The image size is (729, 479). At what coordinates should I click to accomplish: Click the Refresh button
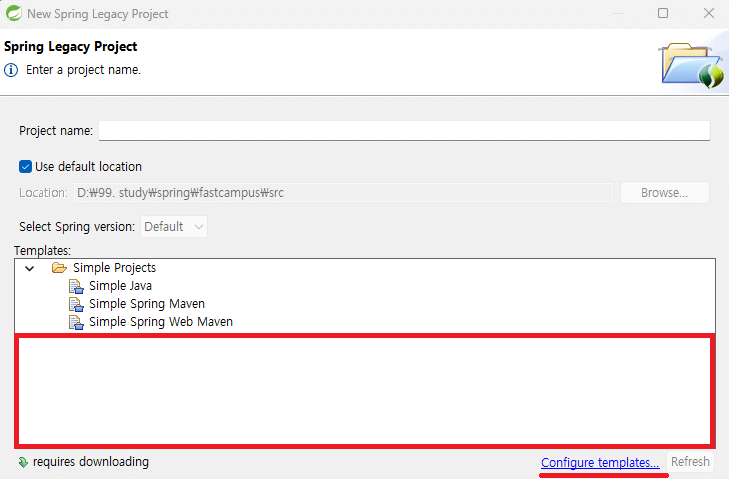690,462
